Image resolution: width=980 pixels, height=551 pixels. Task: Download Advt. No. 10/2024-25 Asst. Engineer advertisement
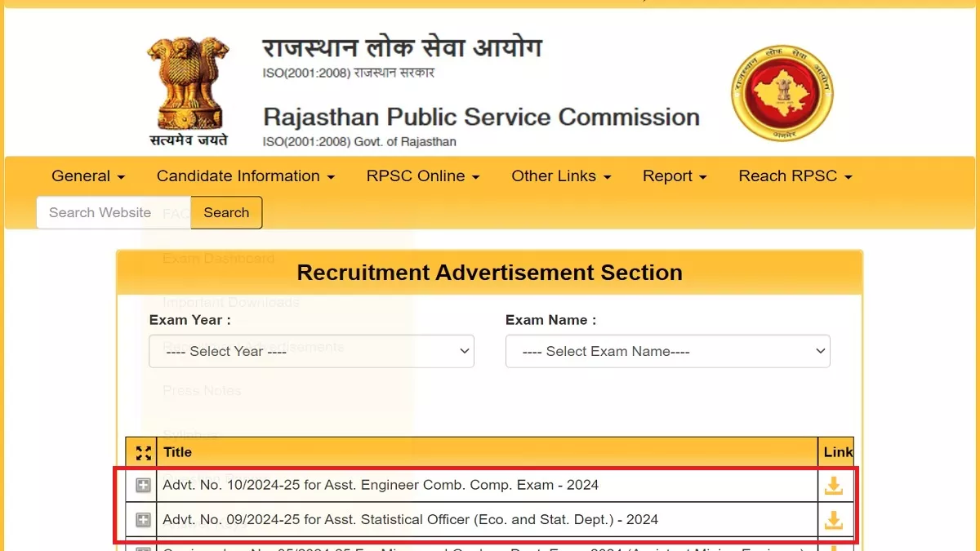point(833,486)
